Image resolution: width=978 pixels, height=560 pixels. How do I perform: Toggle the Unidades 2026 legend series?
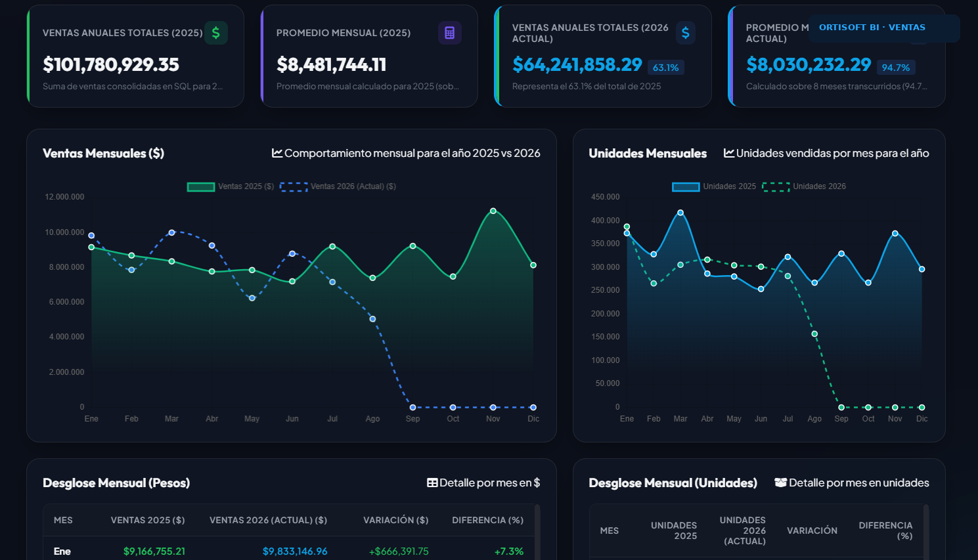pos(804,186)
